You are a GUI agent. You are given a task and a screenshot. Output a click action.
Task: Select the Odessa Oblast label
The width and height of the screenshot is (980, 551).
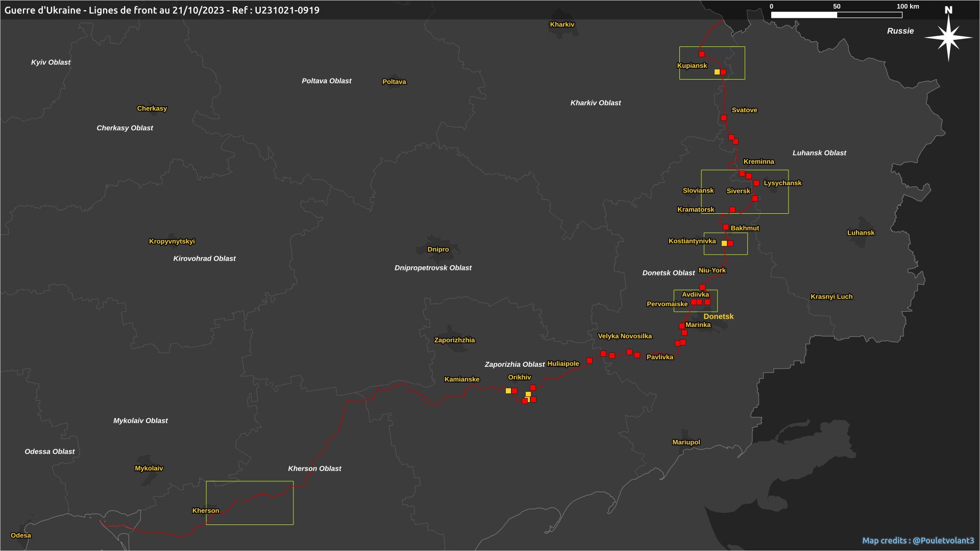click(x=50, y=452)
